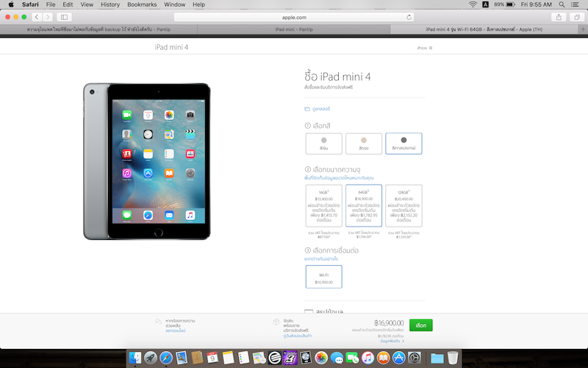588x368 pixels.
Task: Open Notes icon in the Dock
Action: click(228, 358)
